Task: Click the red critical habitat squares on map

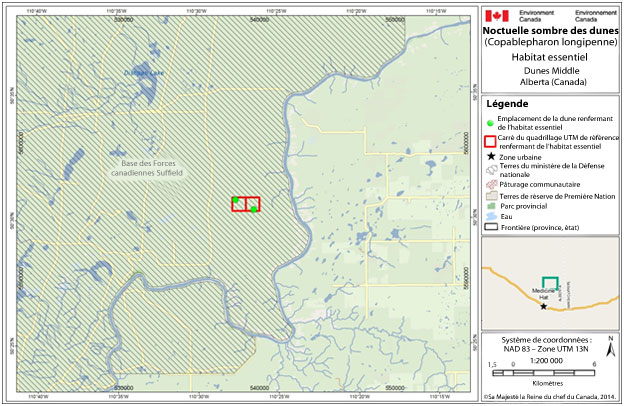Action: tap(246, 204)
